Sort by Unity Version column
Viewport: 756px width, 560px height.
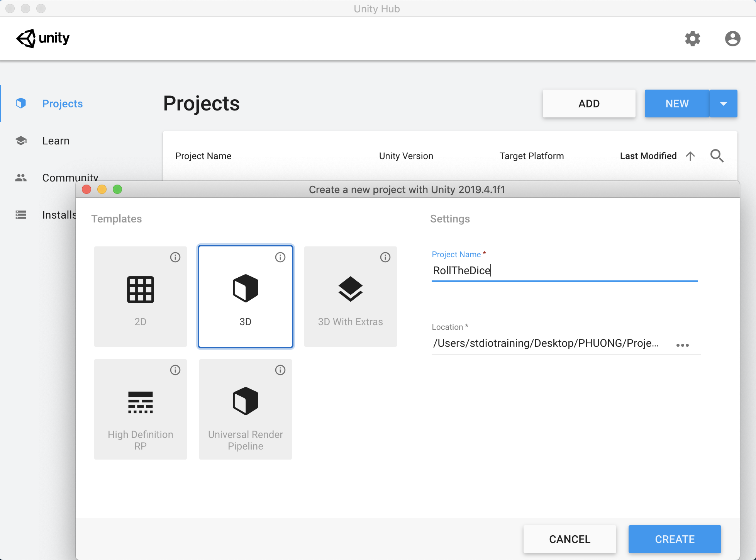[406, 156]
